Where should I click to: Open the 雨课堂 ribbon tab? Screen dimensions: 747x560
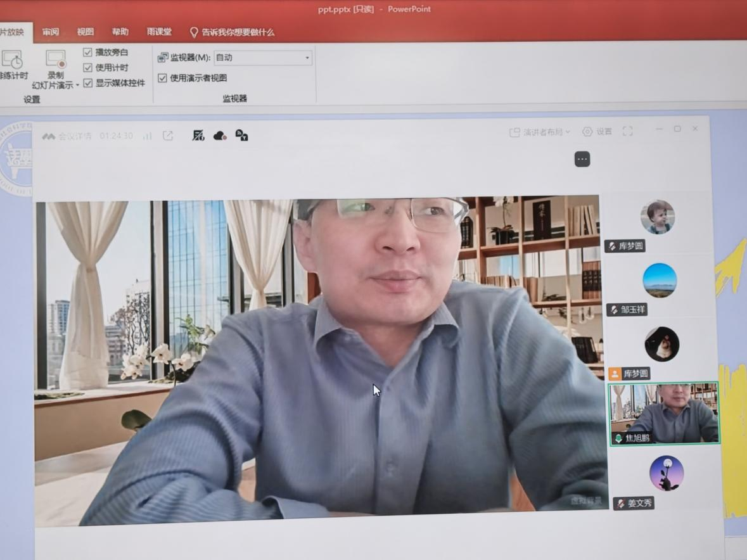[x=159, y=32]
